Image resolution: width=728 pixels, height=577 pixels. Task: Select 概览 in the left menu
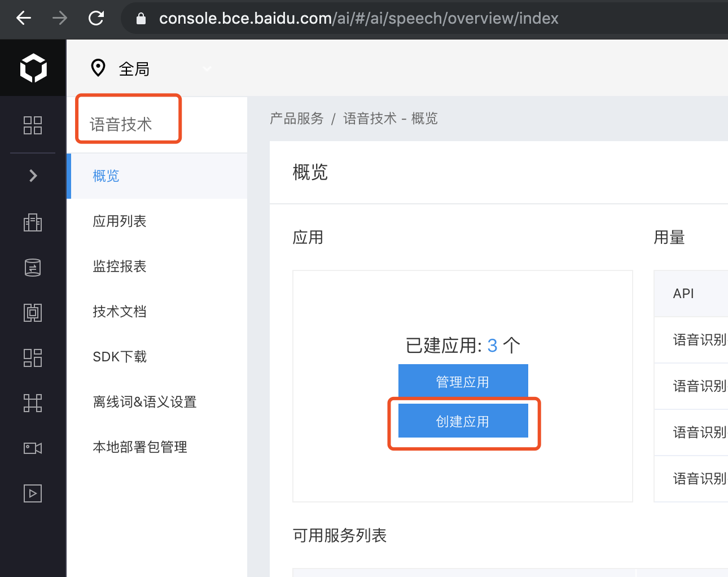(157, 176)
